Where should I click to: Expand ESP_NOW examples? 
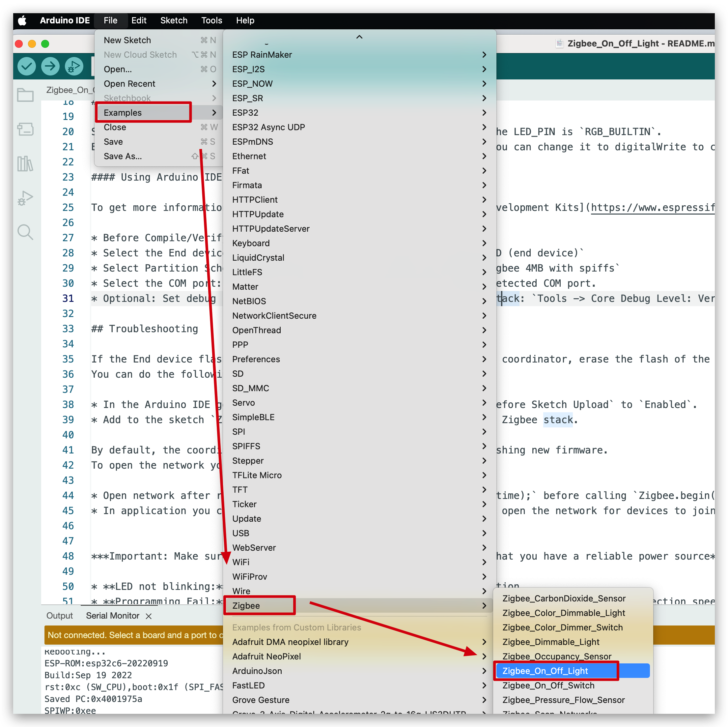coord(359,84)
